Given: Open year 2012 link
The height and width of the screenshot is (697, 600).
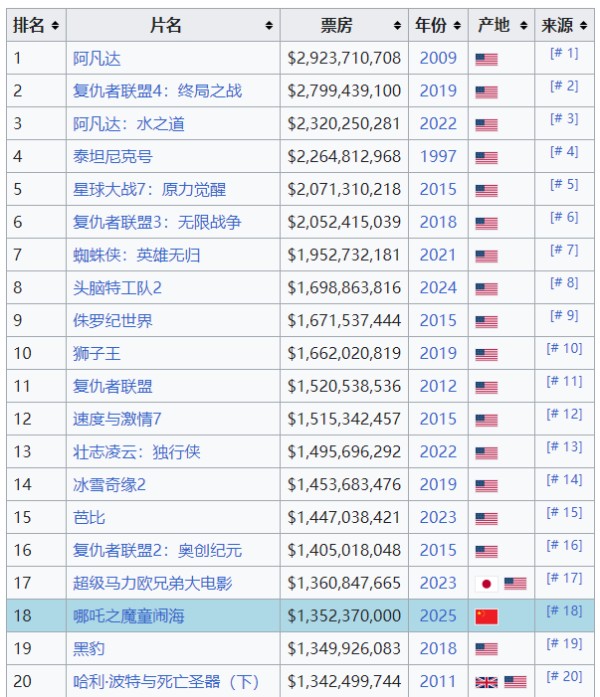Looking at the screenshot, I should [438, 386].
